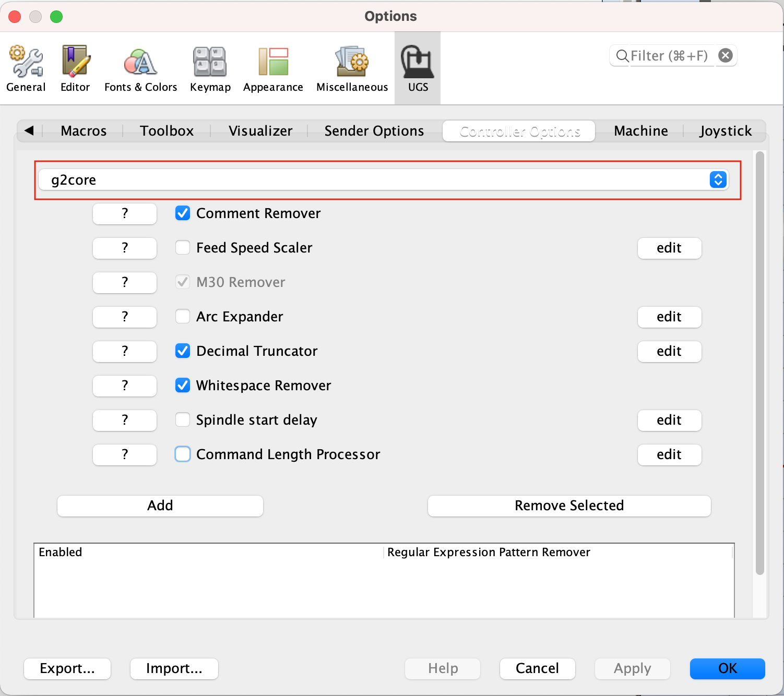Switch to the Machine tab
The image size is (784, 696).
(x=641, y=131)
